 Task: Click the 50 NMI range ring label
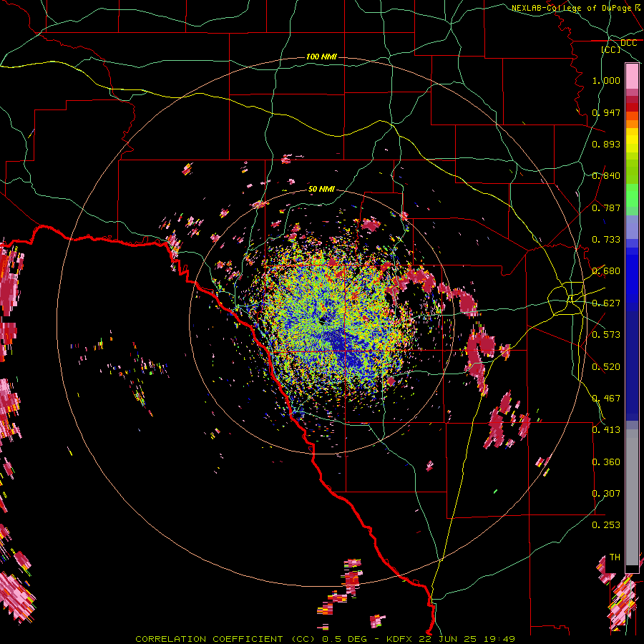pyautogui.click(x=321, y=189)
